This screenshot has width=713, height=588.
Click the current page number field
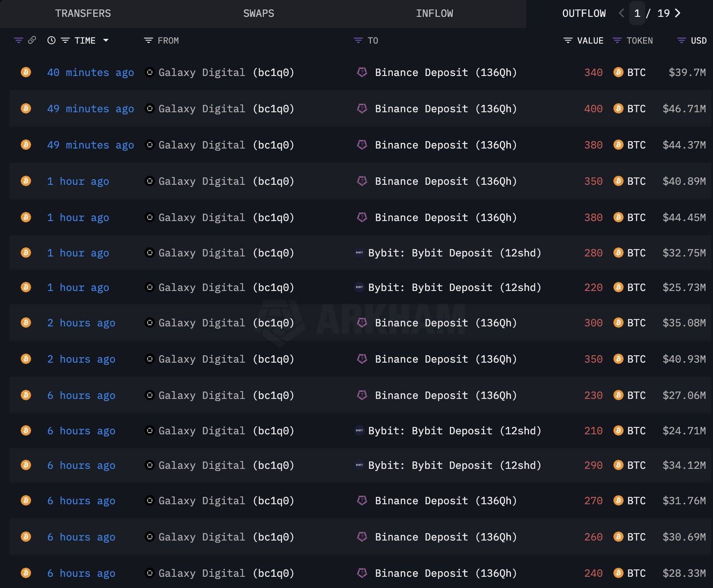[x=637, y=13]
